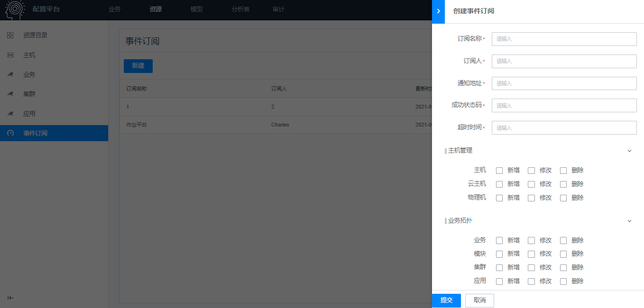Screen dimensions: 644x308
Task: Click the 取消 button
Action: pyautogui.click(x=479, y=300)
